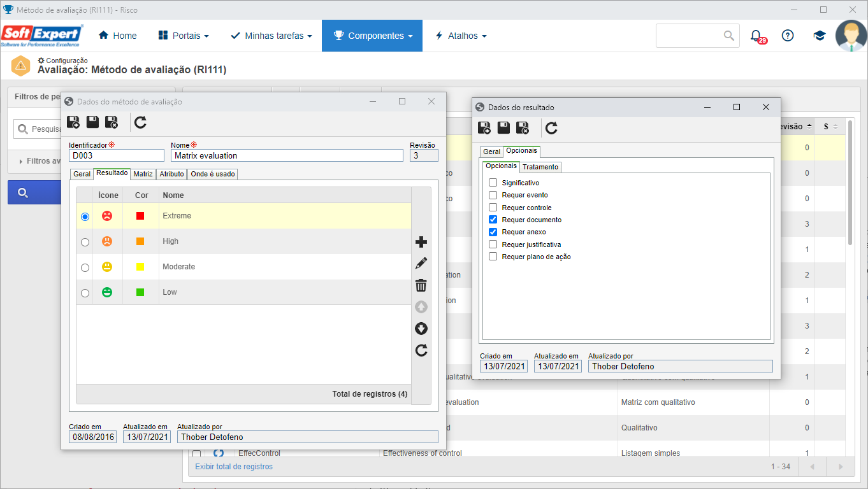Switch to the Atributo tab
Viewport: 868px width, 489px height.
pos(171,174)
